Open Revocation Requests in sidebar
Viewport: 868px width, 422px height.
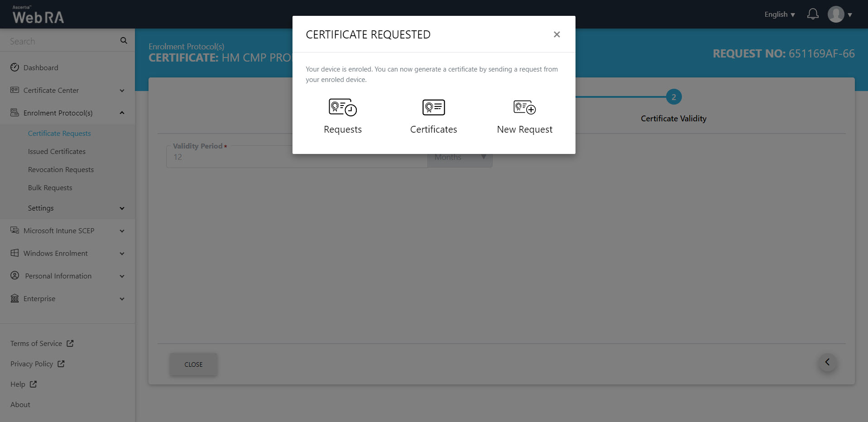[61, 170]
